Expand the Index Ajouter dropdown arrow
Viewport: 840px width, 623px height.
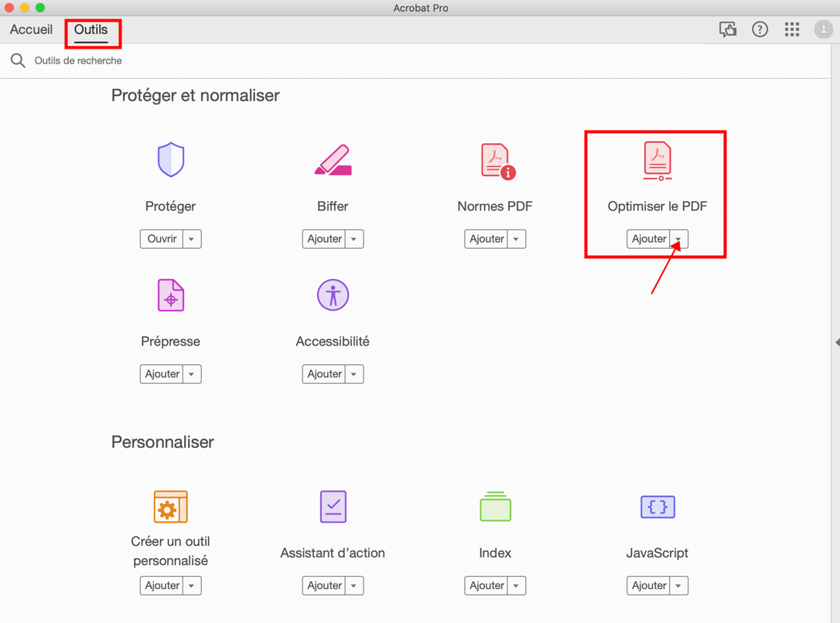(x=517, y=586)
